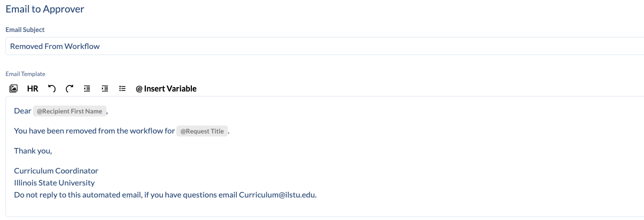Increase indent with the indent icon

pyautogui.click(x=104, y=88)
